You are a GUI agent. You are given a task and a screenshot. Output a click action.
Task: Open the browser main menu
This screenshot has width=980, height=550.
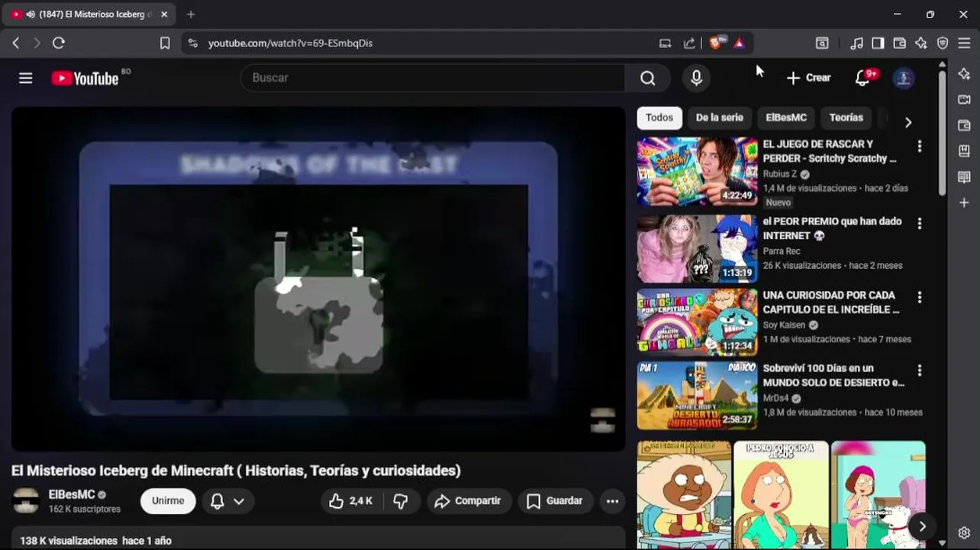[964, 44]
